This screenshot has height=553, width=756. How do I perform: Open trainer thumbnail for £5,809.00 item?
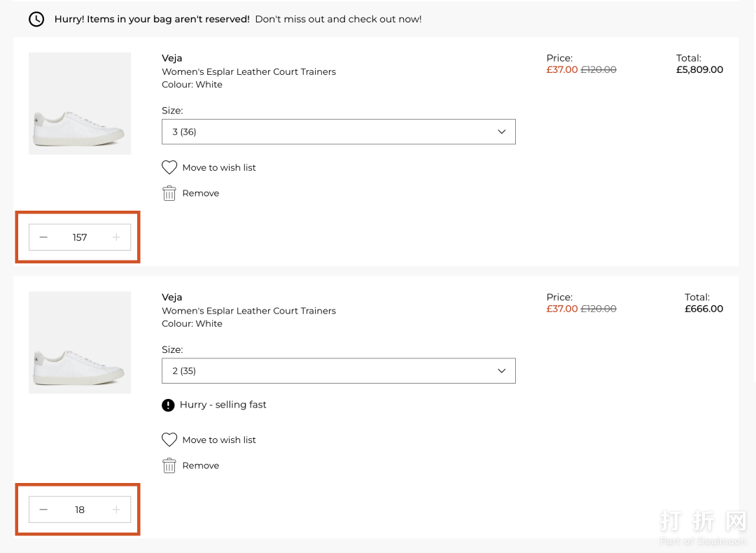[80, 104]
